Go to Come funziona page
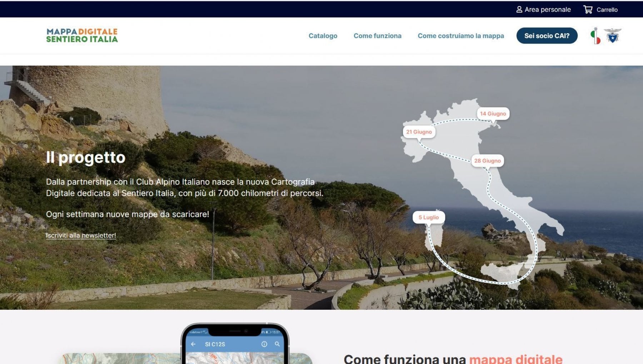The image size is (643, 364). click(x=378, y=36)
